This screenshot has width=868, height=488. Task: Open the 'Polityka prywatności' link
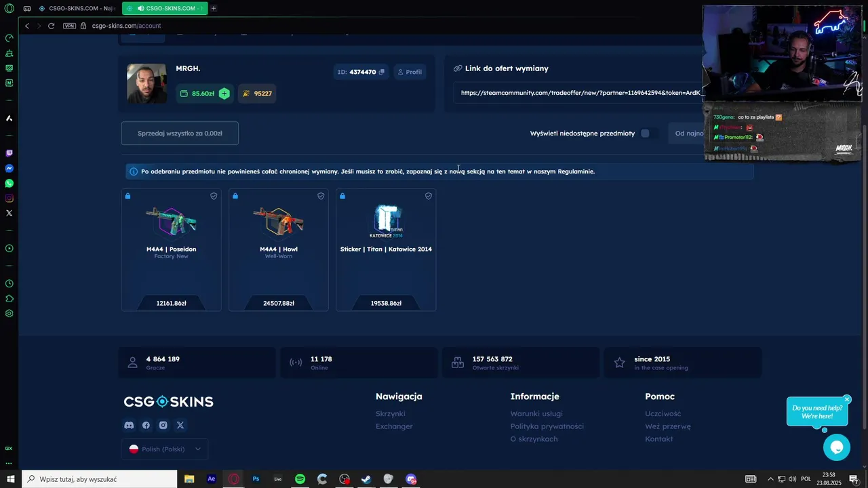(547, 426)
